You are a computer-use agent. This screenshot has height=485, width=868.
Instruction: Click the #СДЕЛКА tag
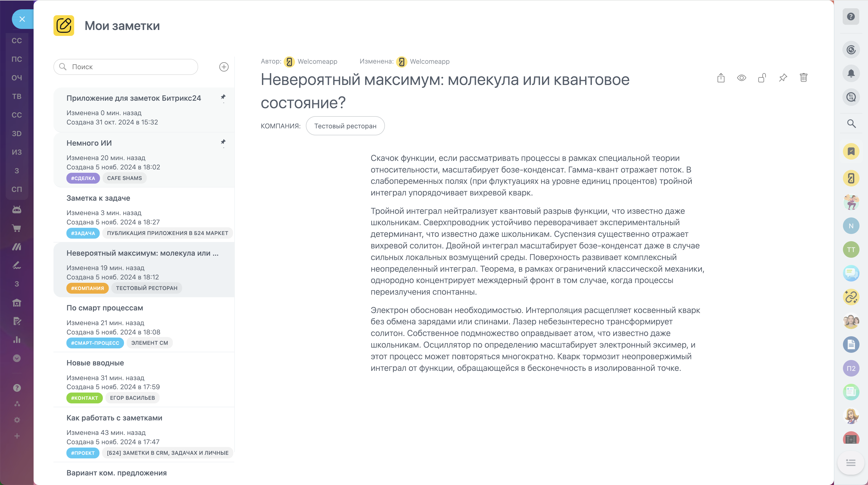click(x=83, y=178)
